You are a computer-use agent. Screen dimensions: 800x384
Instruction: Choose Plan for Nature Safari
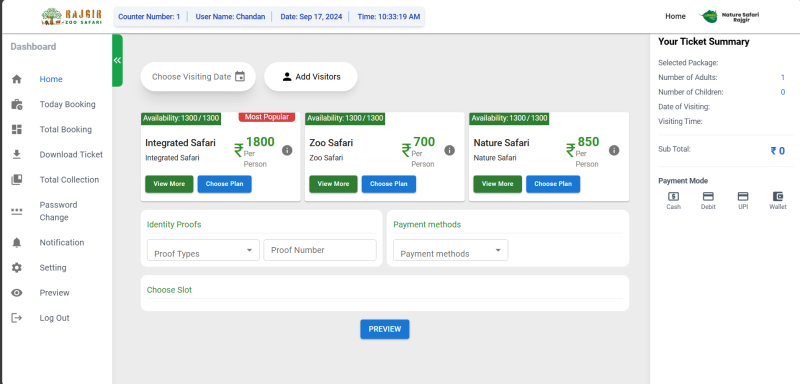pos(553,184)
